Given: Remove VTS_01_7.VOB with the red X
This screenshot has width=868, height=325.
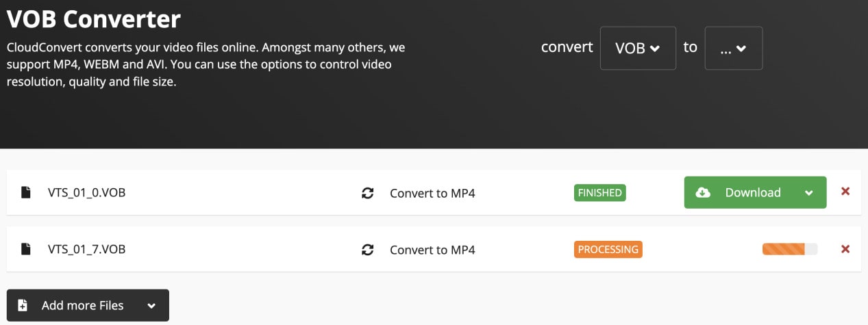Looking at the screenshot, I should (845, 249).
